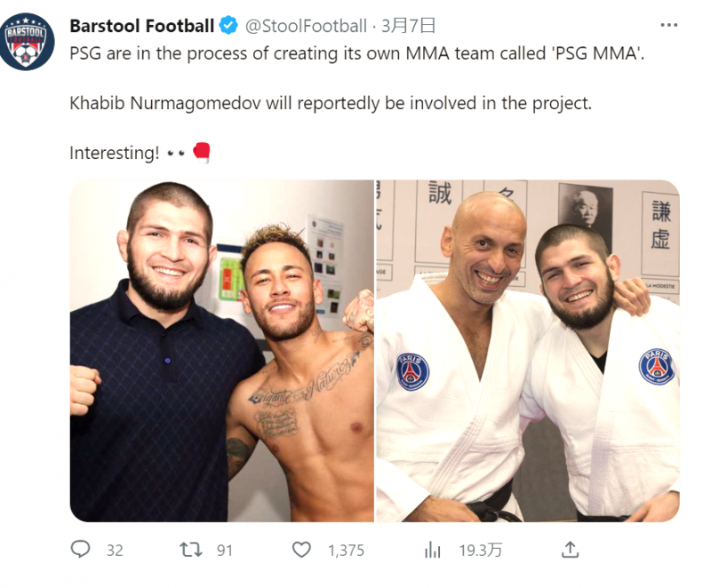Click the blue verified checkmark badge
711x588 pixels.
click(x=229, y=26)
